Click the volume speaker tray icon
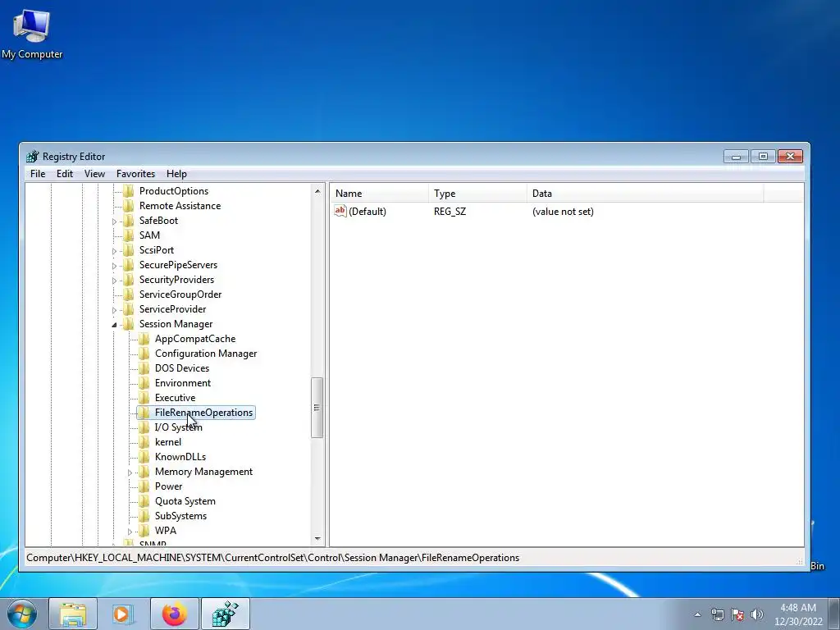This screenshot has height=630, width=840. [757, 614]
